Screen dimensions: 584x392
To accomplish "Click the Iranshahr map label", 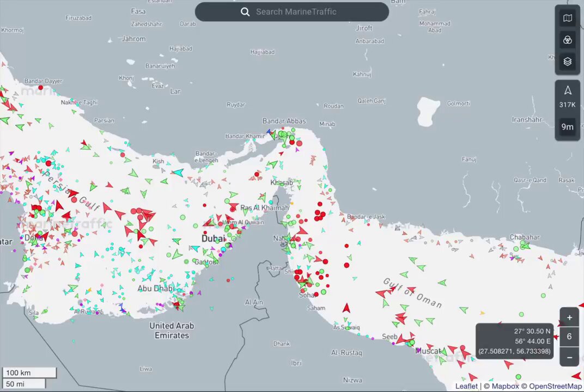I will [527, 119].
